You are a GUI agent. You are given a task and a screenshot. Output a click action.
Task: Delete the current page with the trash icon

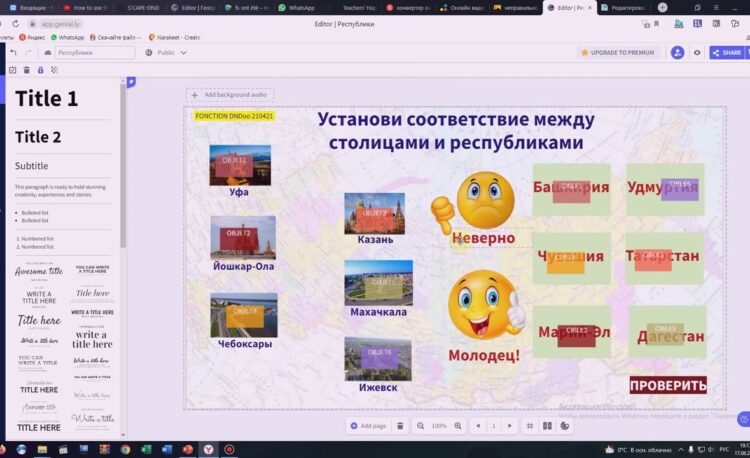tap(400, 425)
